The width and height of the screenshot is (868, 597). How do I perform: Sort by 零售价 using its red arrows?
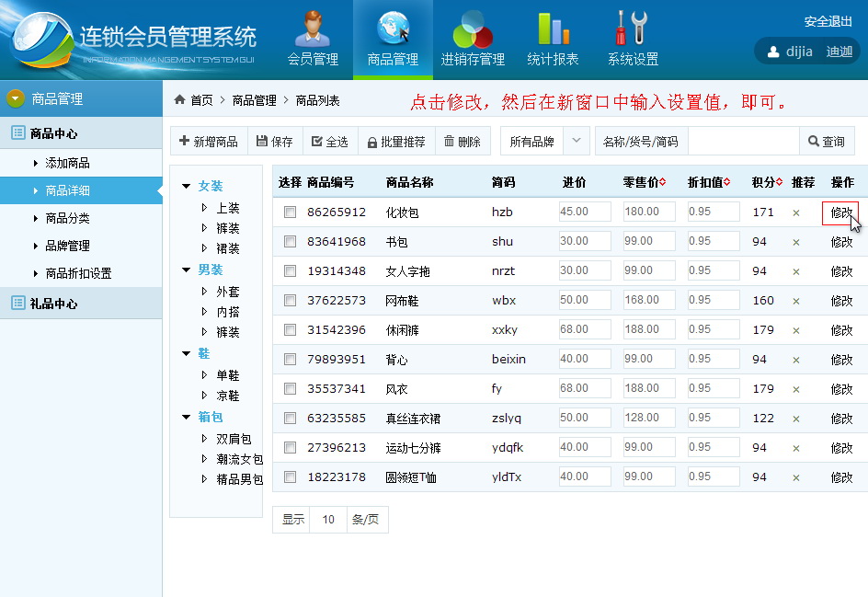pyautogui.click(x=663, y=181)
